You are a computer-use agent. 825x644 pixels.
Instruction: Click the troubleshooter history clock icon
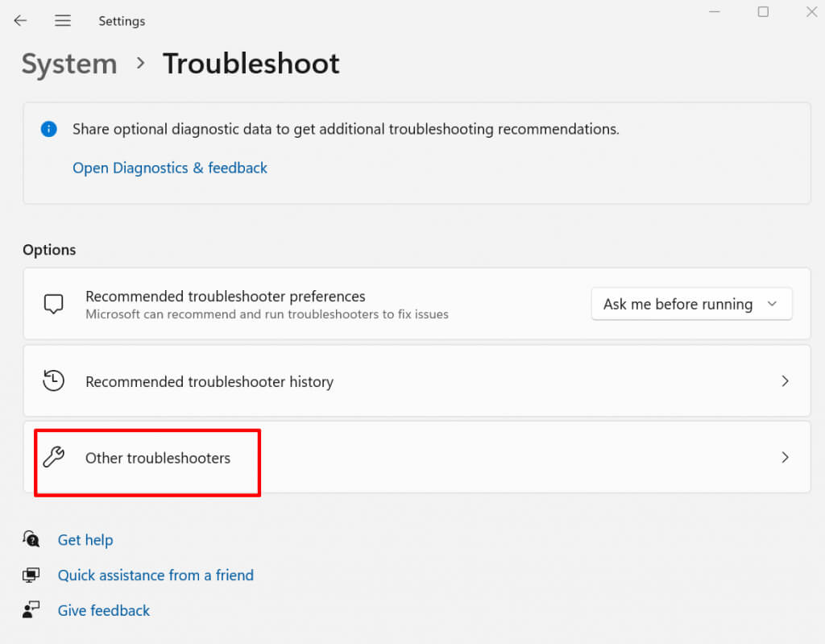point(53,381)
